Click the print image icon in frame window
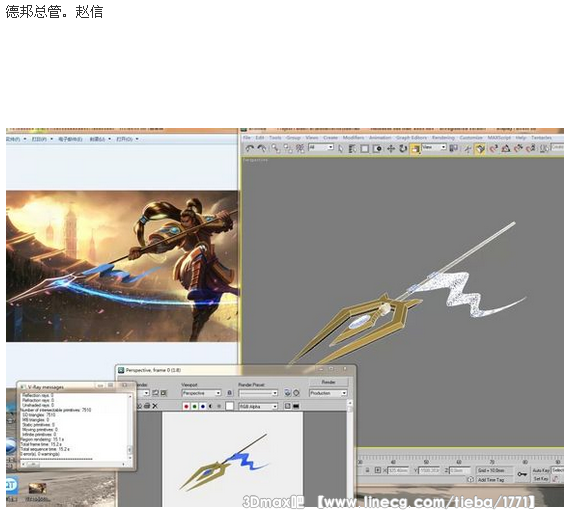 click(147, 406)
